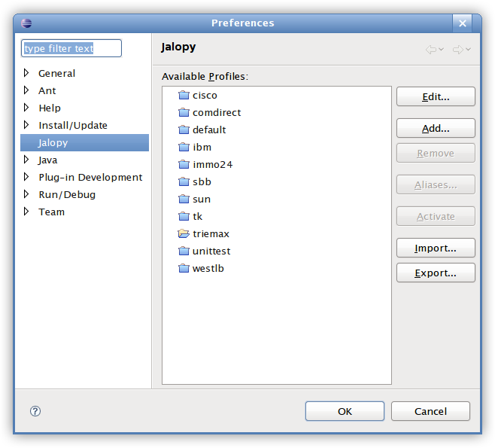495x448 pixels.
Task: Select the Run/Debug tree item label
Action: click(67, 194)
